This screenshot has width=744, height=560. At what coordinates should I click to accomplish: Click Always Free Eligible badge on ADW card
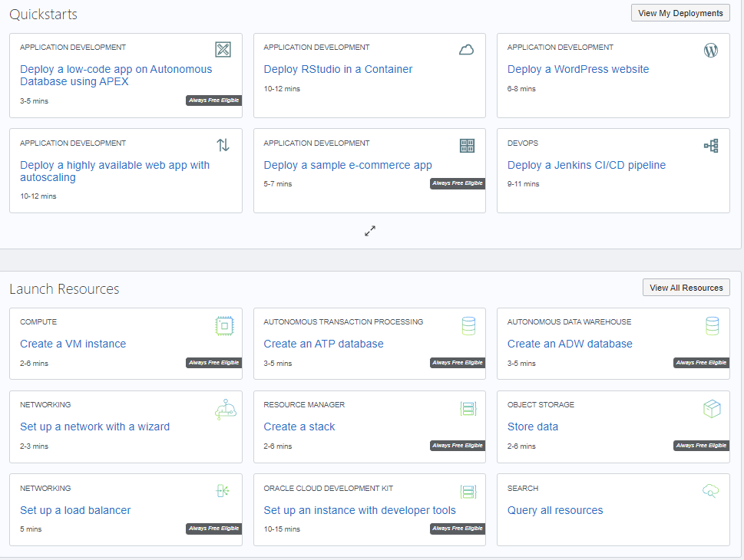coord(701,363)
